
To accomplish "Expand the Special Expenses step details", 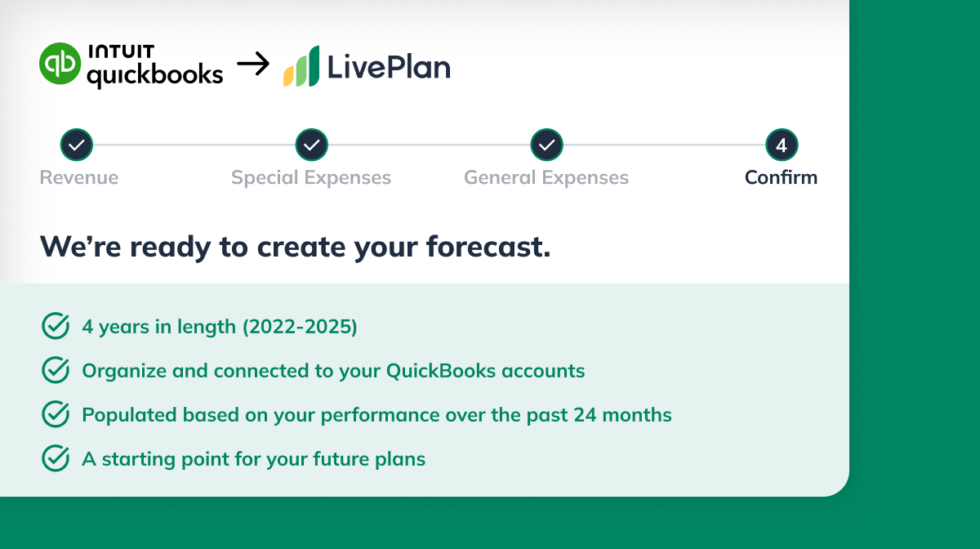I will click(x=311, y=177).
